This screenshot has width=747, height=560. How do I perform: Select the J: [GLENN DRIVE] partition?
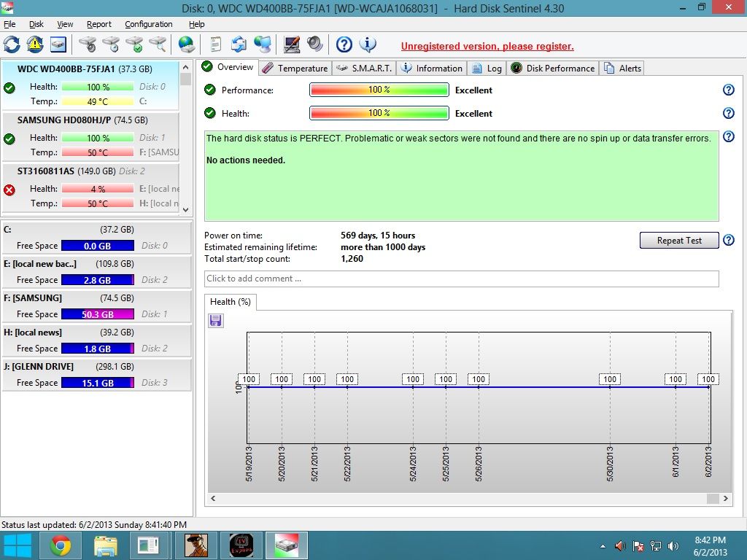pos(97,374)
